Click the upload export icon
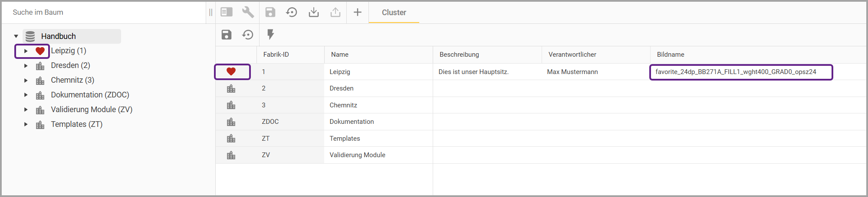 (x=335, y=12)
